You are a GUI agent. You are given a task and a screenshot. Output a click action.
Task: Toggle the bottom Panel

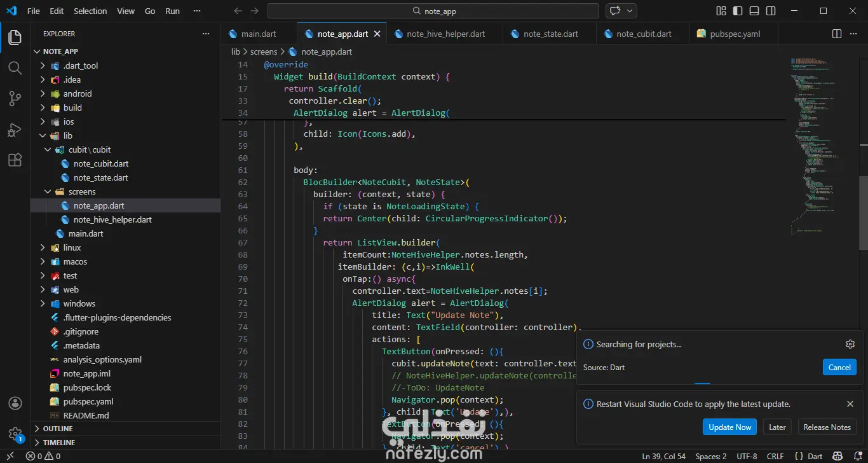pos(754,11)
